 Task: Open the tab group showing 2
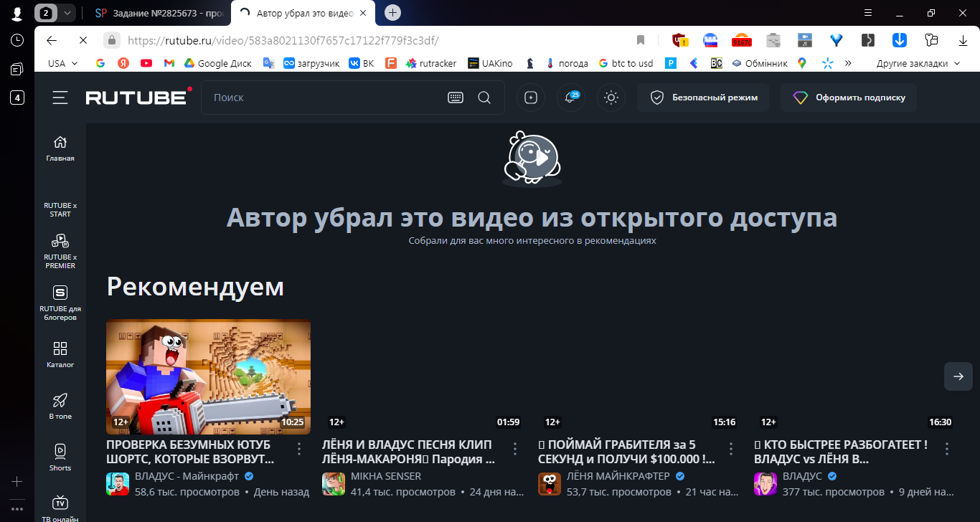point(47,13)
